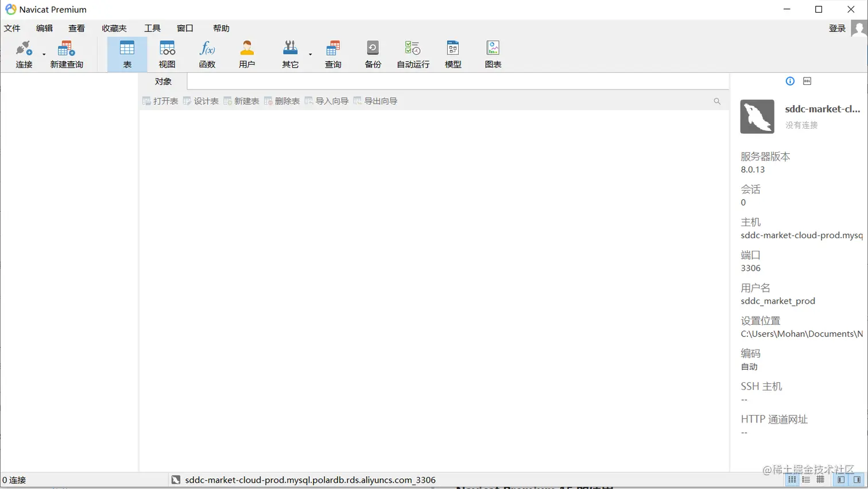Click the 其它 (Others) toolbar icon
868x489 pixels.
point(290,55)
